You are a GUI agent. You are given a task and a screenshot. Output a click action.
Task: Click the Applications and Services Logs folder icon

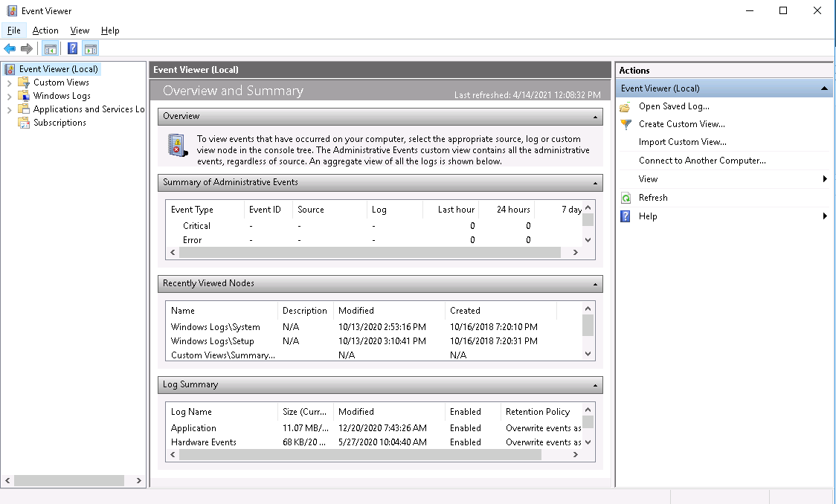(x=24, y=109)
